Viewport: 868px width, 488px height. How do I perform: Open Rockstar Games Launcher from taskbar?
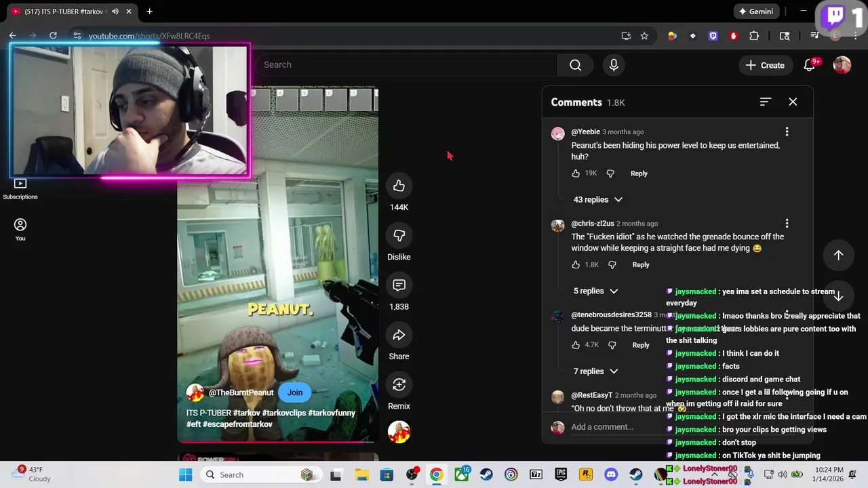586,474
